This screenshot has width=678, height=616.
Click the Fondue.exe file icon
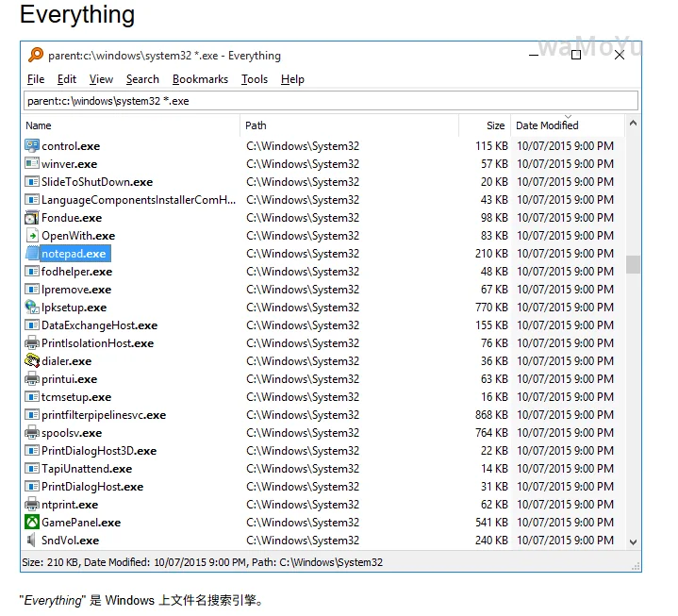[x=32, y=218]
